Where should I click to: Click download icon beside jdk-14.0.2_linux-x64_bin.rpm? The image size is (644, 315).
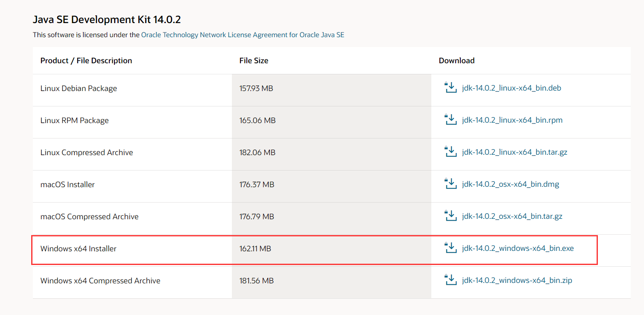pos(451,120)
